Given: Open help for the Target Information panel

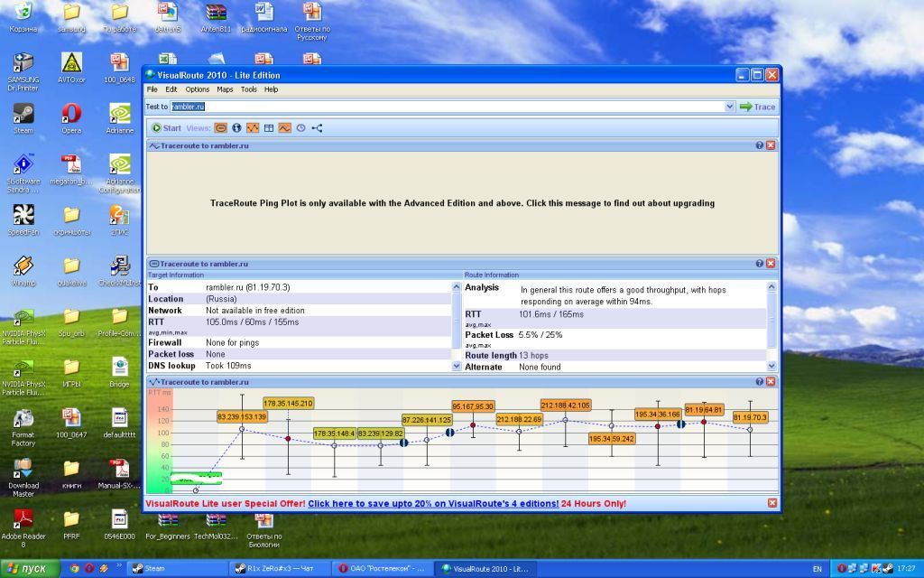Looking at the screenshot, I should tap(759, 264).
